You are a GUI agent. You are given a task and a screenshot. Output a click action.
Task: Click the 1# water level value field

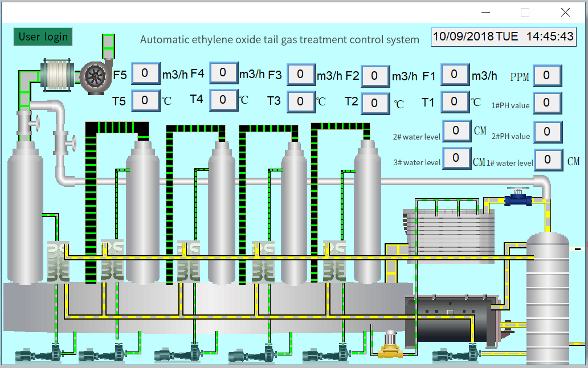click(548, 160)
